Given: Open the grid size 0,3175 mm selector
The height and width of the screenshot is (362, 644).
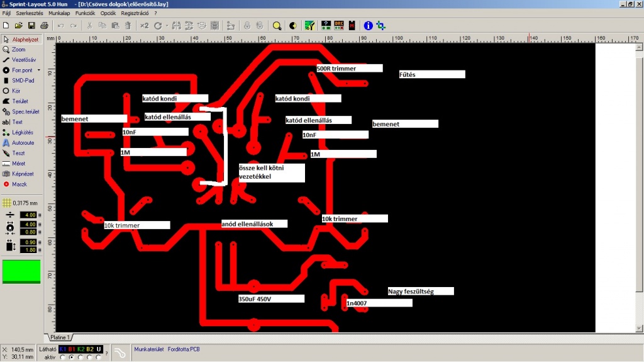Looking at the screenshot, I should [x=20, y=203].
